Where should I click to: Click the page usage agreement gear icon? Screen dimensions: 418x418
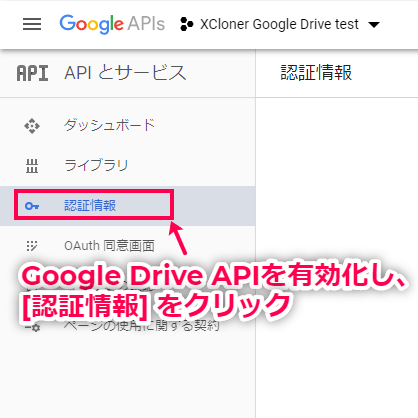(33, 328)
